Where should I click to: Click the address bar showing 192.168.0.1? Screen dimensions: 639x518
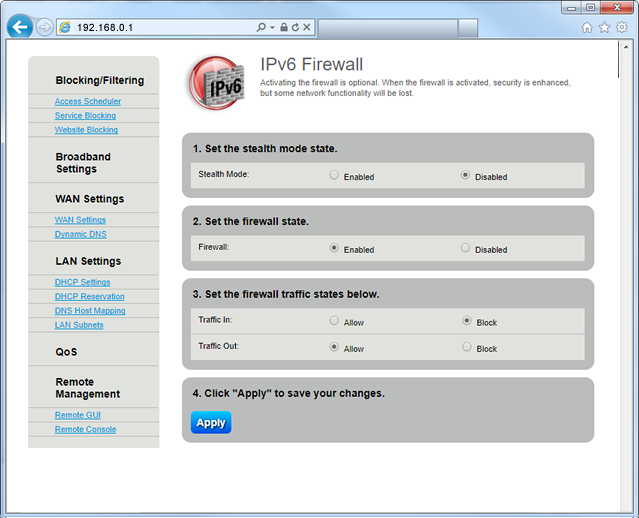click(x=150, y=27)
